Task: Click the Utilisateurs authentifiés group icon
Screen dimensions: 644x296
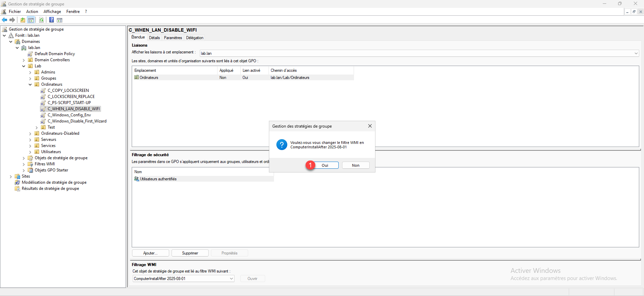Action: coord(137,179)
